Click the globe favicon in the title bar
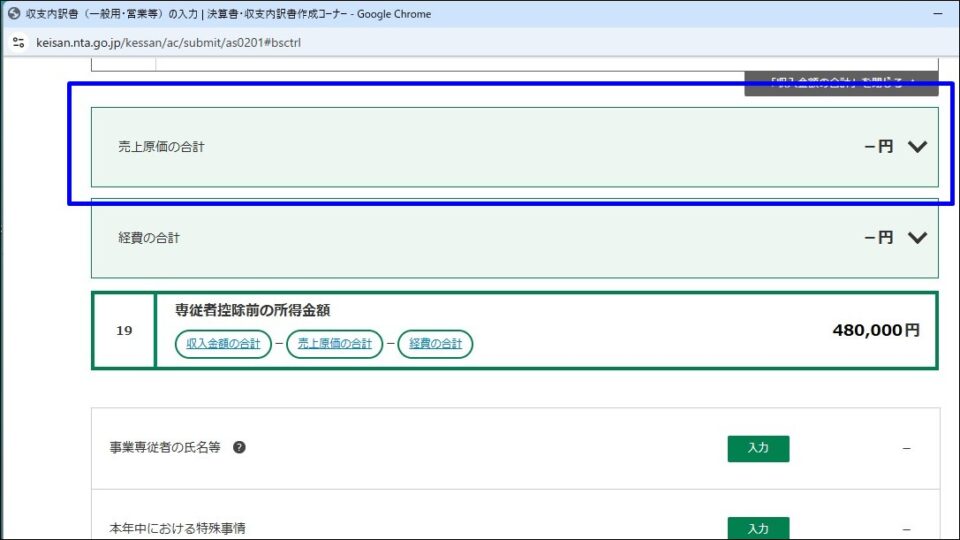Image resolution: width=960 pixels, height=540 pixels. pyautogui.click(x=14, y=14)
